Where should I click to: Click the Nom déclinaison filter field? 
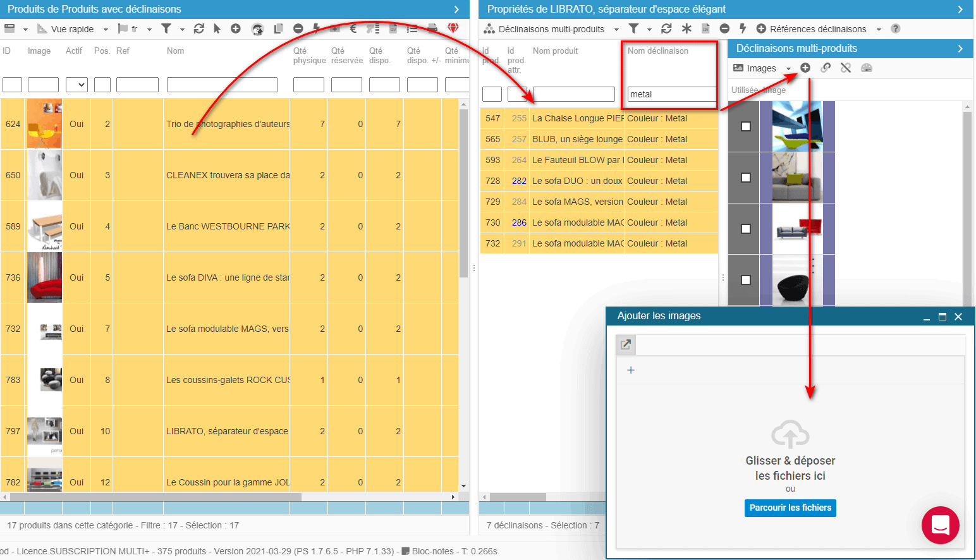coord(671,94)
